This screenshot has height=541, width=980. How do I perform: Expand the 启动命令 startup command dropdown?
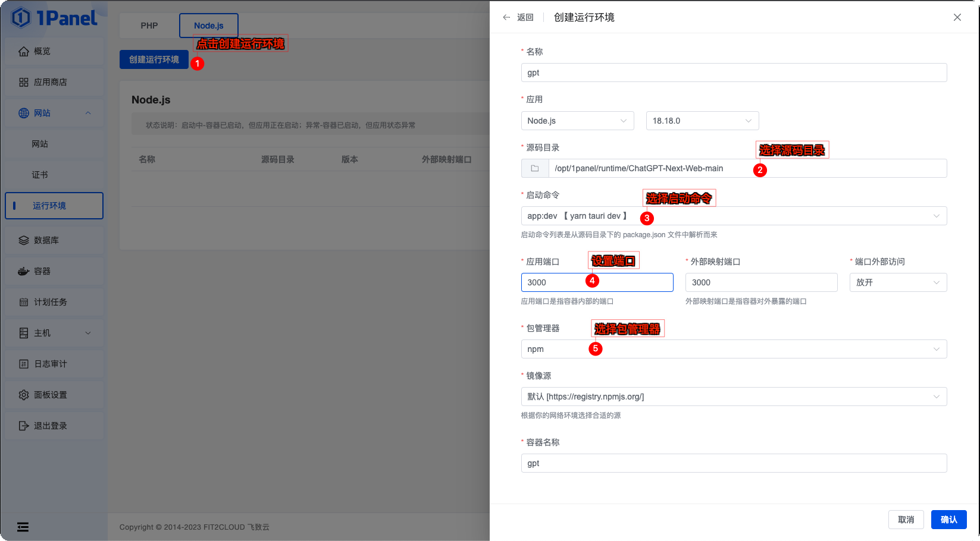[733, 216]
